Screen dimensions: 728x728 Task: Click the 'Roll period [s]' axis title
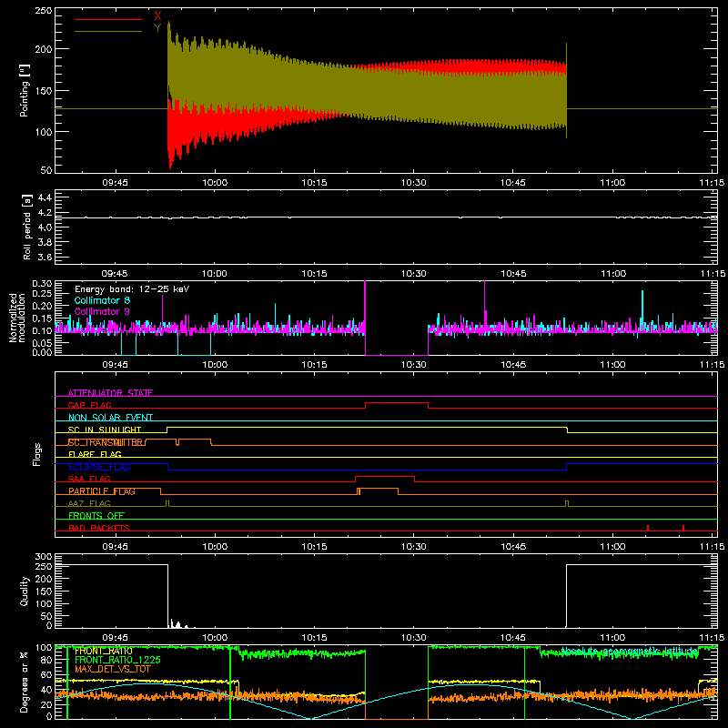pos(27,227)
